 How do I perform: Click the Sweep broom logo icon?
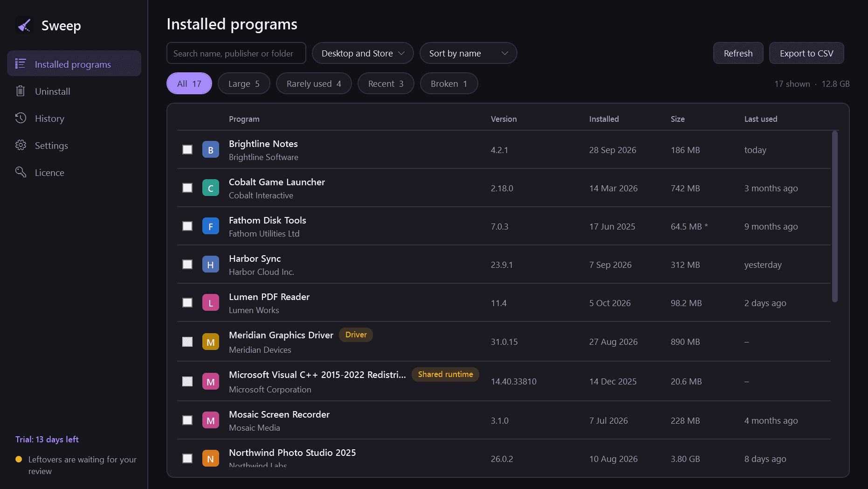tap(24, 25)
